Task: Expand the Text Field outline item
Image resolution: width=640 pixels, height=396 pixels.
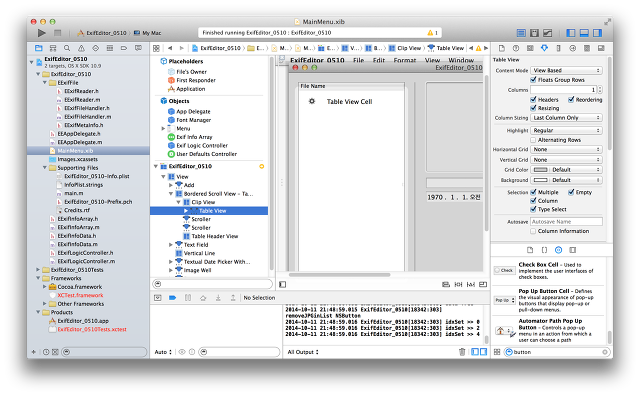Action: pos(171,245)
